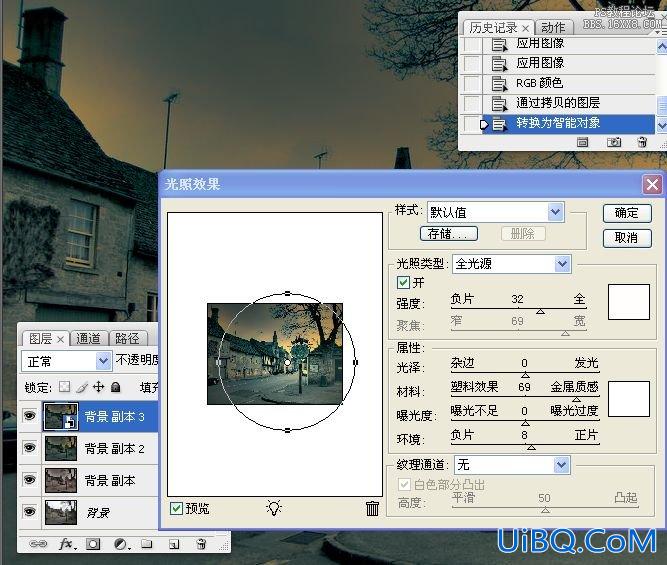
Task: Click the trash can under the lighting preview
Action: [x=372, y=508]
